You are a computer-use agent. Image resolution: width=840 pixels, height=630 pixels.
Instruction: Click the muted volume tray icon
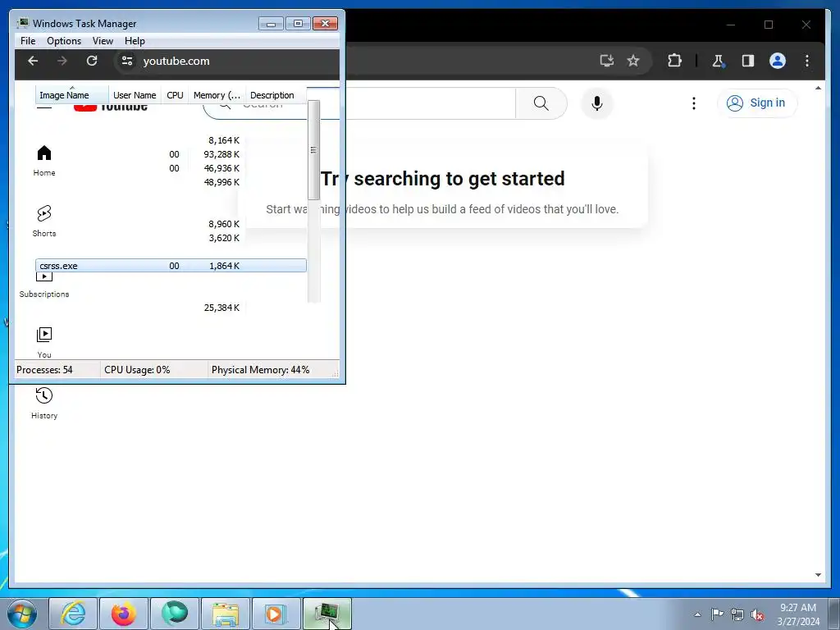[757, 615]
